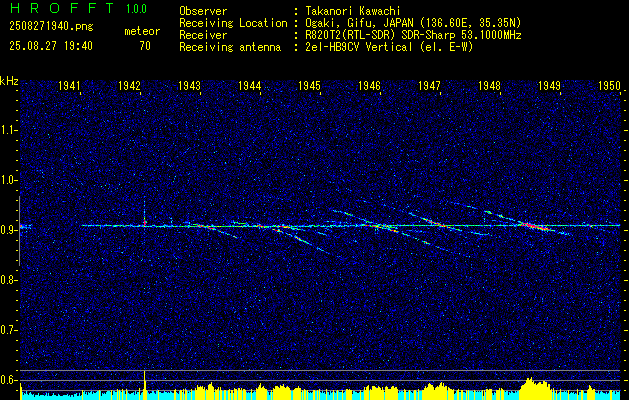The image size is (629, 400).
Task: Click the 1.1 kHz frequency label
Action: (7, 130)
